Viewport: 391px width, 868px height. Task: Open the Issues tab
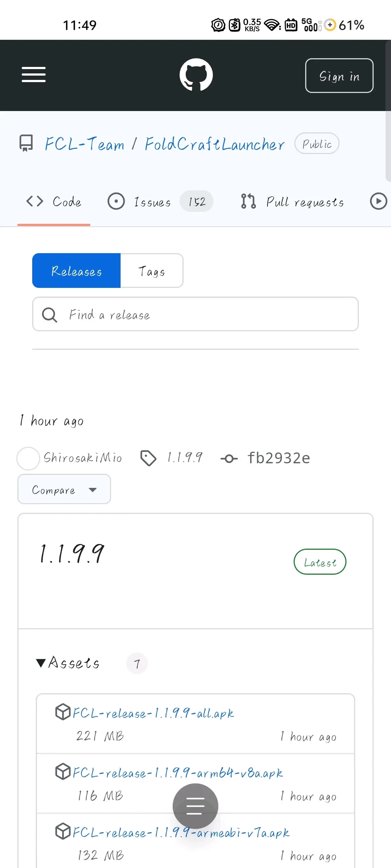pyautogui.click(x=152, y=201)
